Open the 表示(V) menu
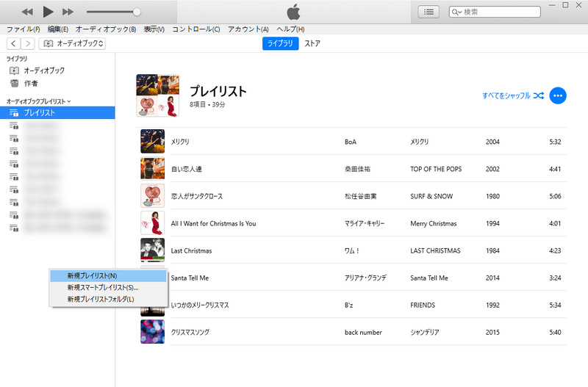 tap(154, 29)
